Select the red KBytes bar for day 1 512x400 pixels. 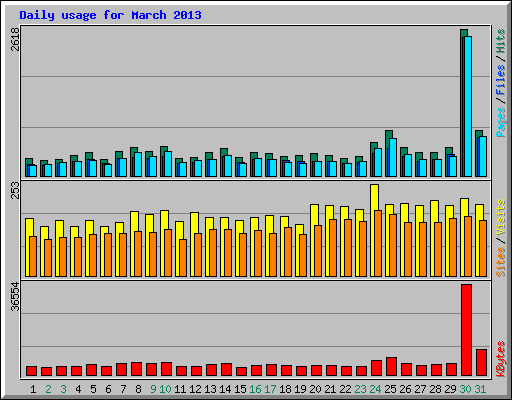(x=31, y=371)
